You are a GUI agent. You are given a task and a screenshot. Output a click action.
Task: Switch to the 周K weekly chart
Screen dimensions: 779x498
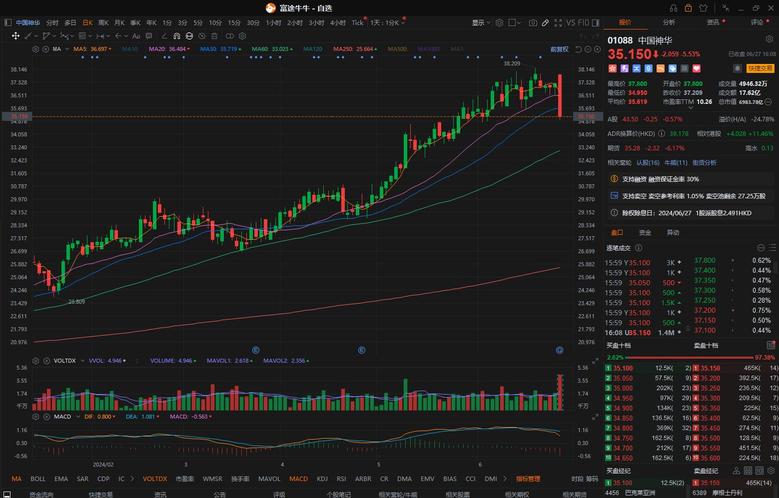coord(103,23)
